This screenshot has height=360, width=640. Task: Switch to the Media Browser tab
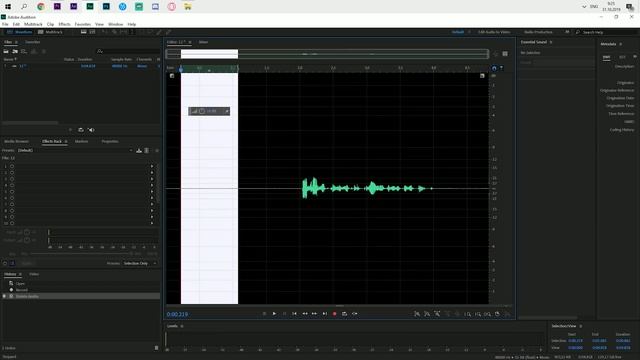(x=16, y=141)
